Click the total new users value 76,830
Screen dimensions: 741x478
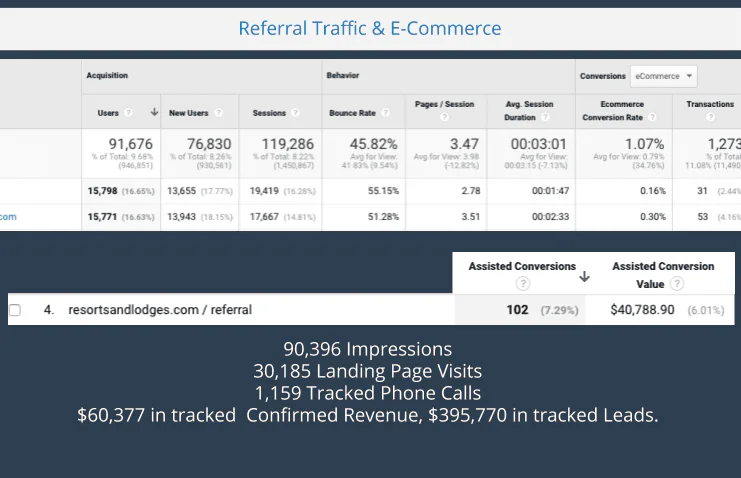pos(209,144)
